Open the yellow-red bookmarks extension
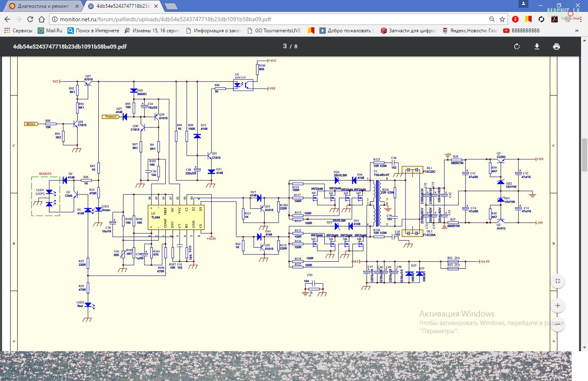This screenshot has width=588, height=381. coord(528,19)
